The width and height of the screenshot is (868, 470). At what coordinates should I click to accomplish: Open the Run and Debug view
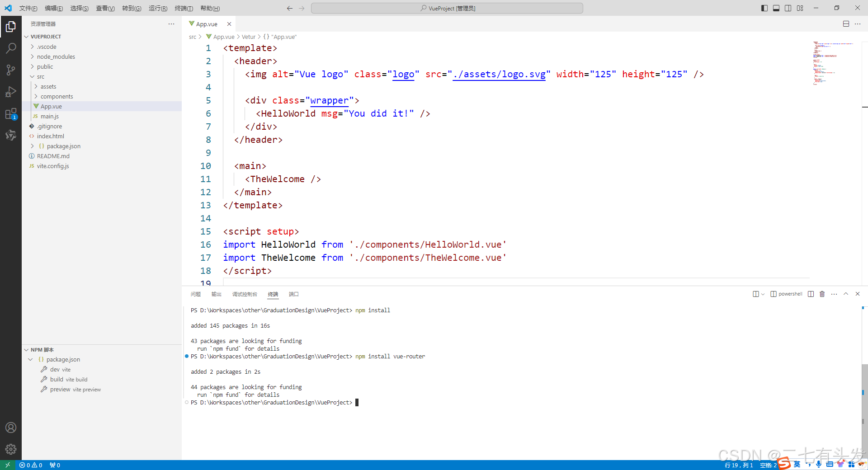click(x=11, y=92)
